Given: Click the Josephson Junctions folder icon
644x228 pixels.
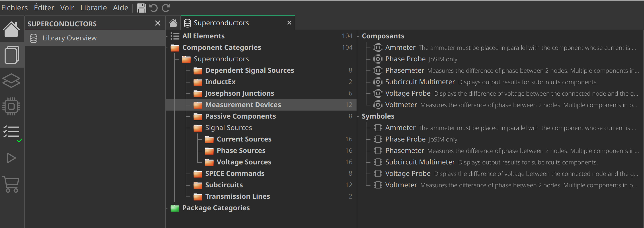Looking at the screenshot, I should click(x=198, y=93).
